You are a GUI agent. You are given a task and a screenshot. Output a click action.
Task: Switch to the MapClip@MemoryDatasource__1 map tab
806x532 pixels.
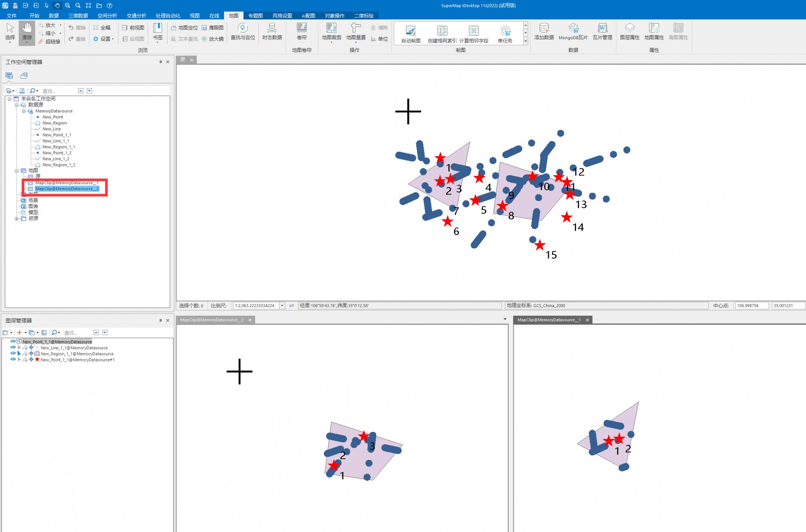[549, 320]
